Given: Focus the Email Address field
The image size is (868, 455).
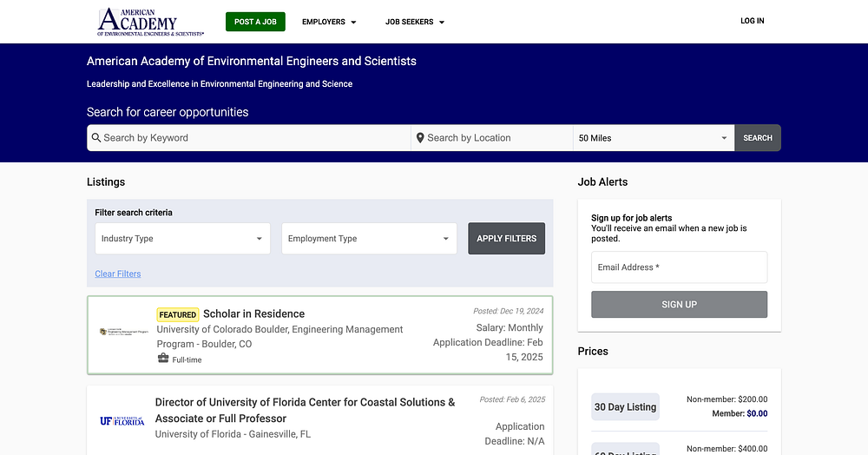Looking at the screenshot, I should [680, 267].
